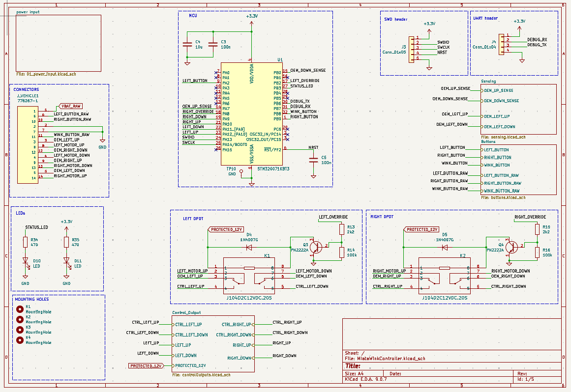Select capacitor C5 on the NRST line
The height and width of the screenshot is (392, 571).
313,160
